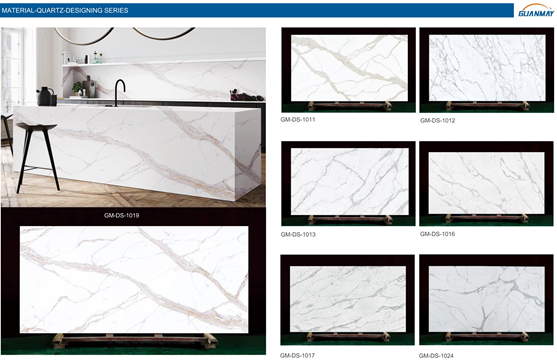This screenshot has height=362, width=557.
Task: Click the GM-DS-1013 caption text
Action: click(298, 234)
